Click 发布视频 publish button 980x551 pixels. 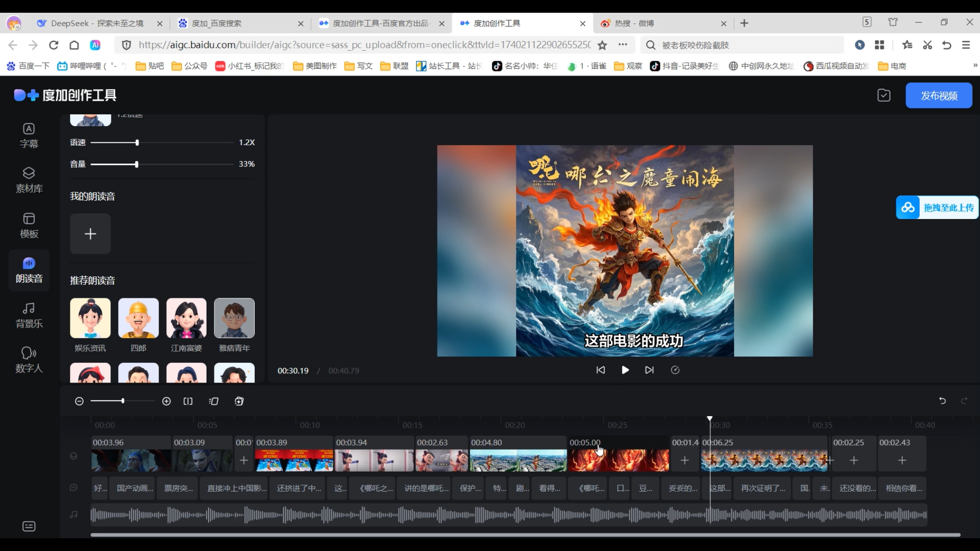[x=938, y=95]
